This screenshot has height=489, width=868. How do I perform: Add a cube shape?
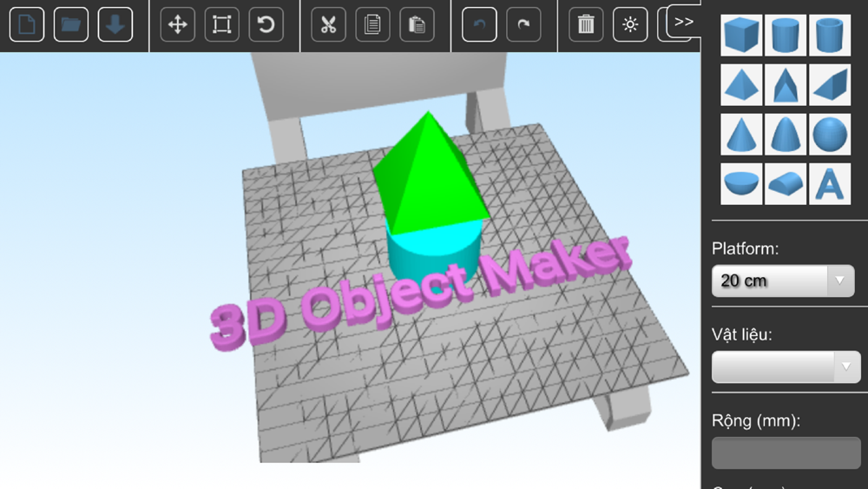(741, 35)
